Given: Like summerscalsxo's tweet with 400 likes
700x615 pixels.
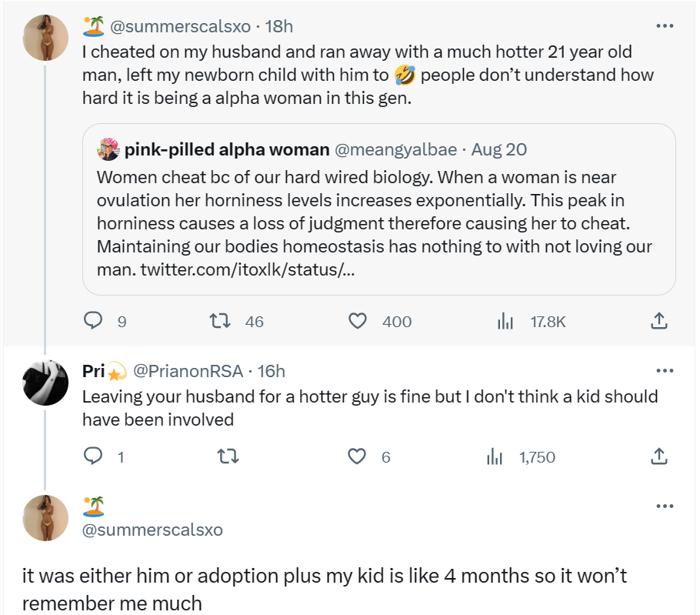Looking at the screenshot, I should pos(357,321).
